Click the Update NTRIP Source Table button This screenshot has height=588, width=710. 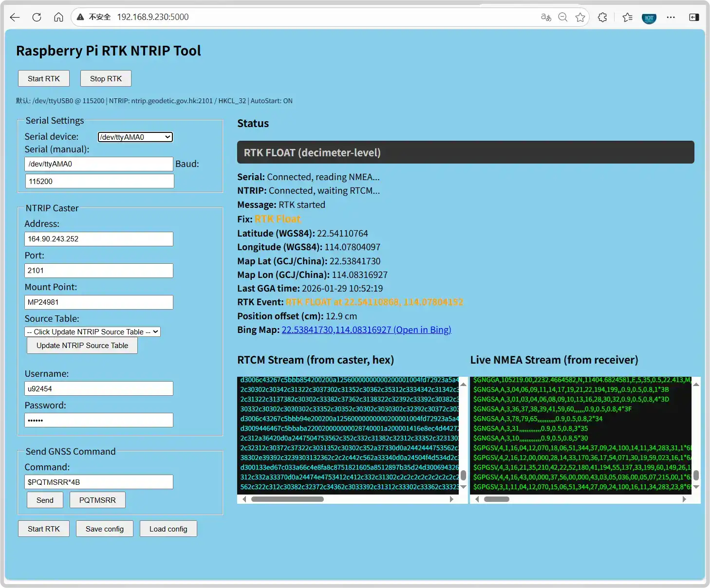tap(82, 346)
